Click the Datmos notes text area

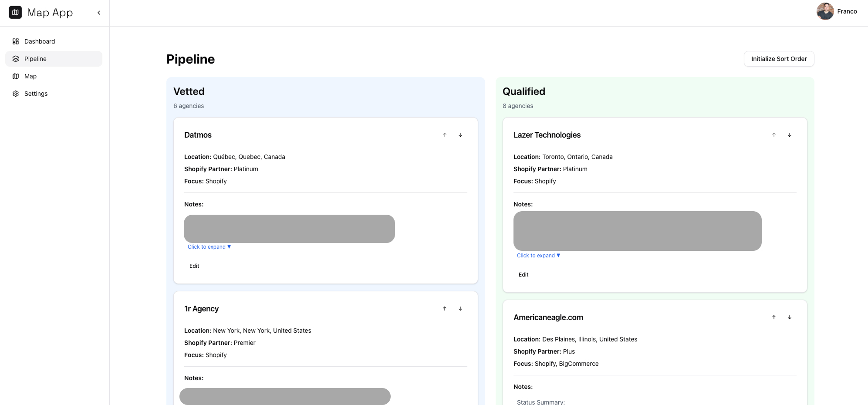coord(289,229)
